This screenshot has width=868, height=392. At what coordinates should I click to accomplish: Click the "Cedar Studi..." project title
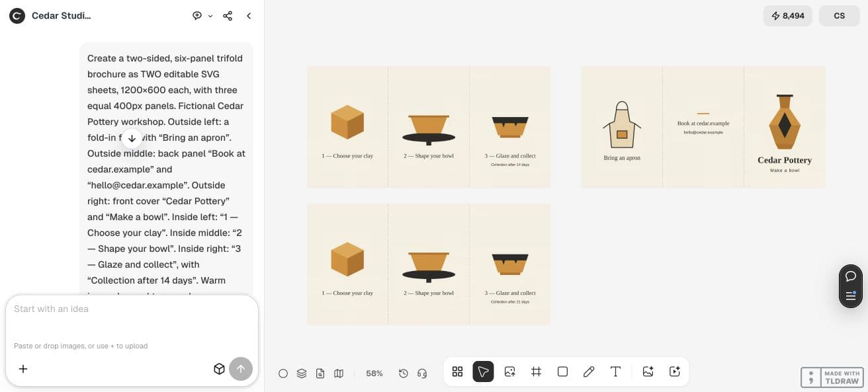point(62,16)
